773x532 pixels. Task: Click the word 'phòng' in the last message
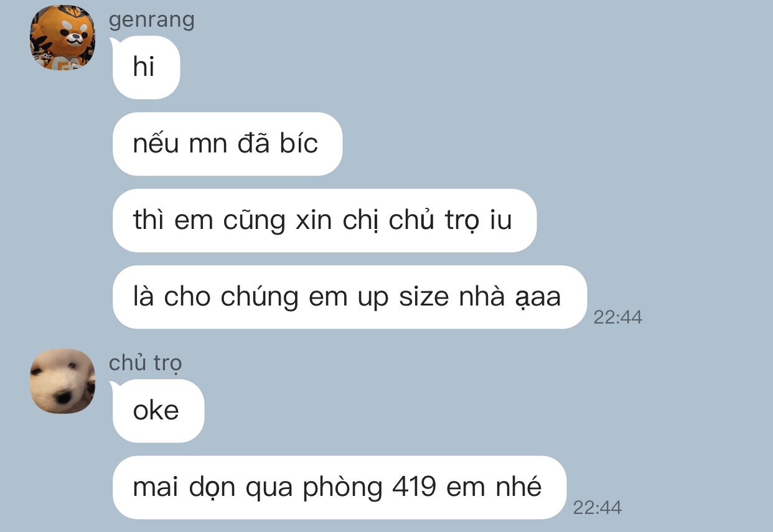(x=342, y=488)
